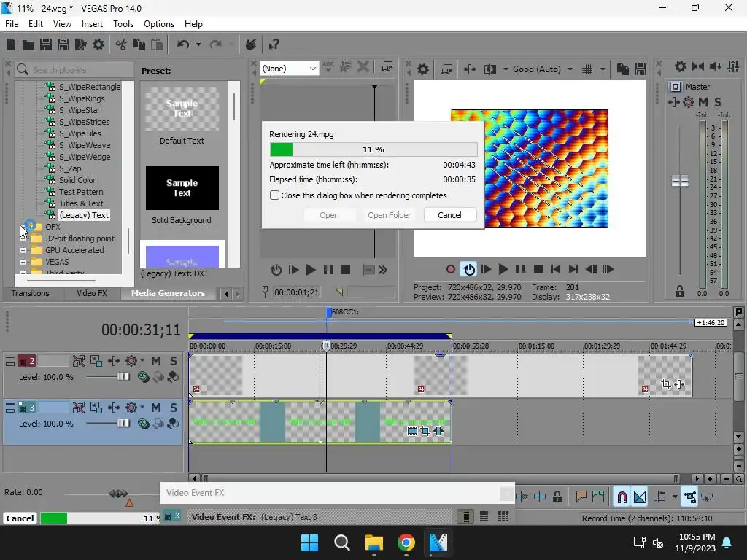The width and height of the screenshot is (747, 560).
Task: Solo video track 2
Action: [174, 361]
